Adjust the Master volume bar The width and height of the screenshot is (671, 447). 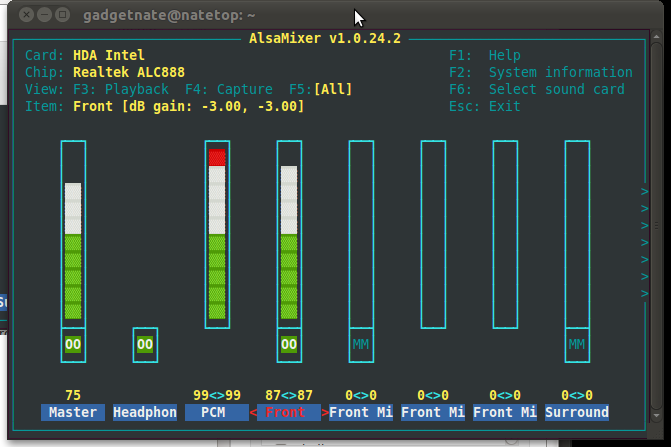click(73, 234)
